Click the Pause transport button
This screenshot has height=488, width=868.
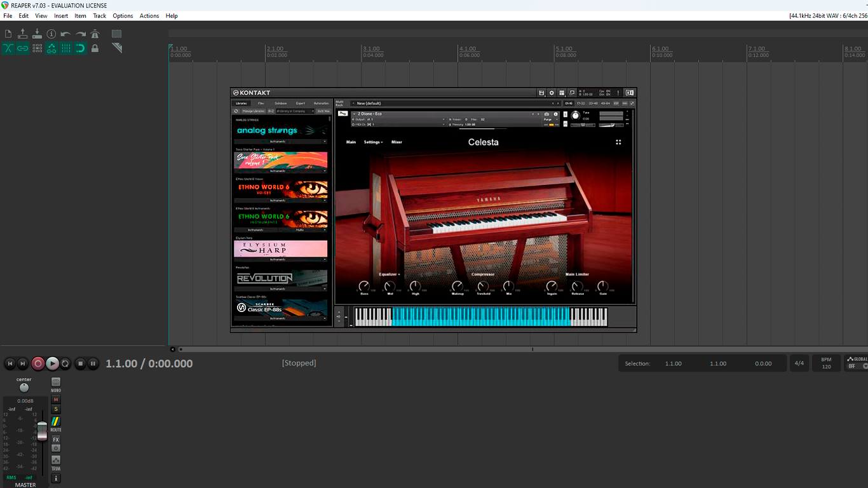(x=93, y=363)
